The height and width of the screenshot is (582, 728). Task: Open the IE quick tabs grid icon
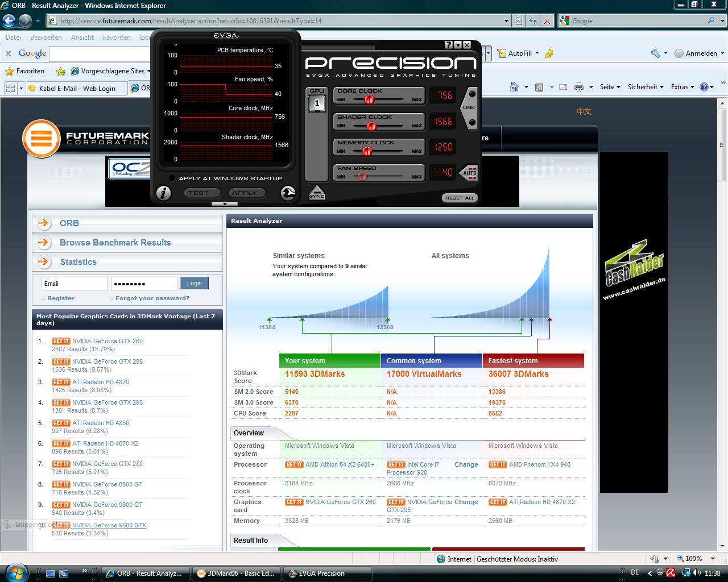(10, 88)
